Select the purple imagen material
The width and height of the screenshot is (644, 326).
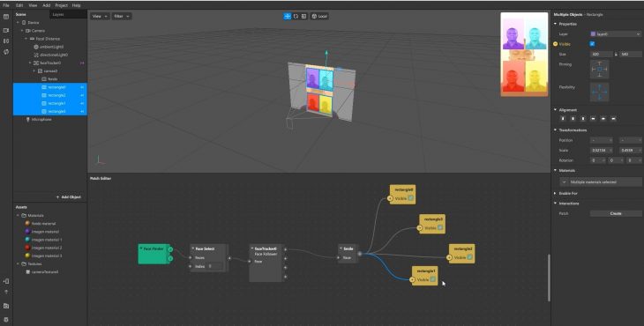pos(42,231)
